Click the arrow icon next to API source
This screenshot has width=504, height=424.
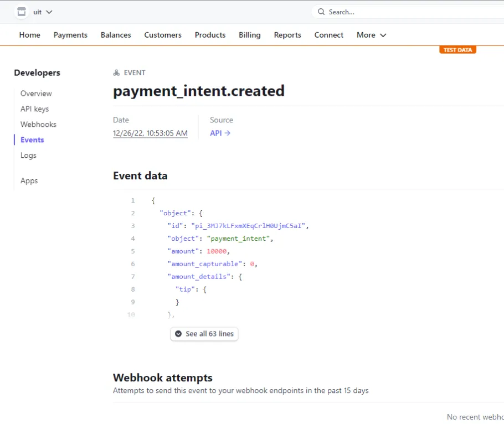click(228, 133)
